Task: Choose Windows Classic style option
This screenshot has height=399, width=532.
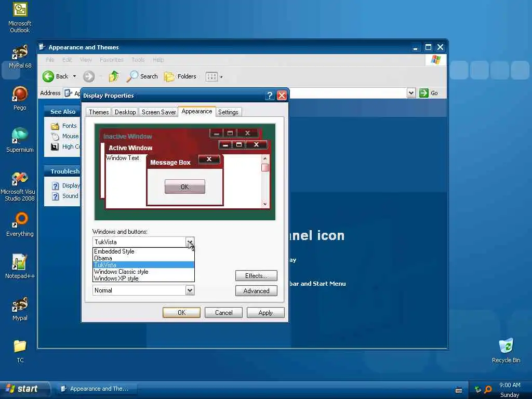Action: click(x=143, y=272)
